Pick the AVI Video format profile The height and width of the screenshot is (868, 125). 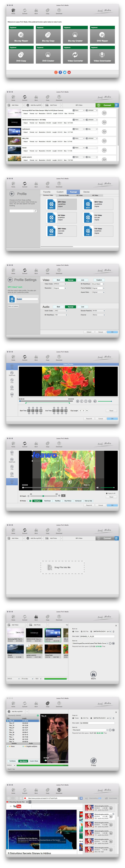pos(61,218)
